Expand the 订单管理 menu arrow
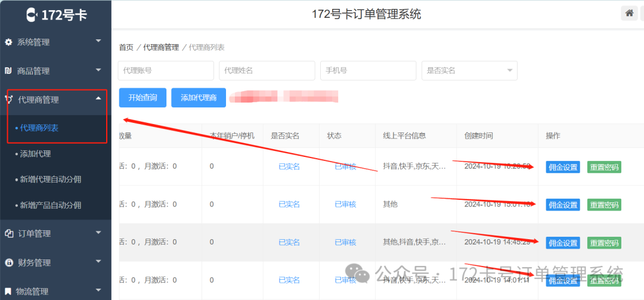The width and height of the screenshot is (644, 300). (98, 233)
